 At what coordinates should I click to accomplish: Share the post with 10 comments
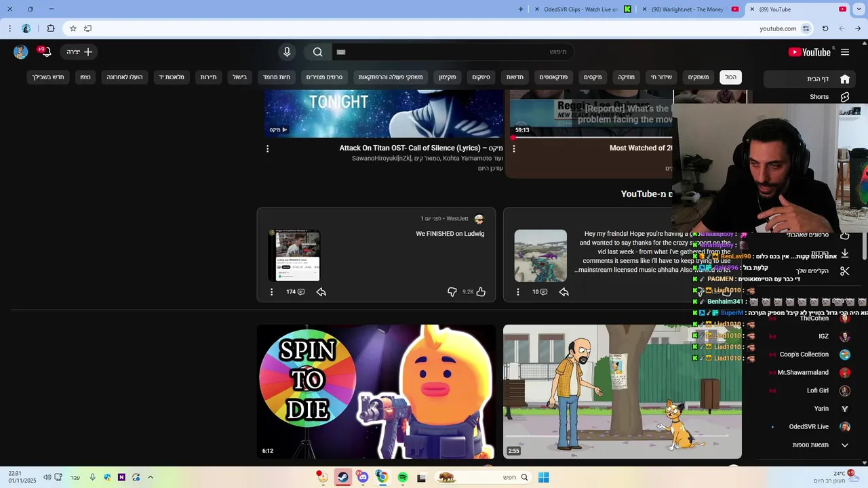(x=564, y=292)
